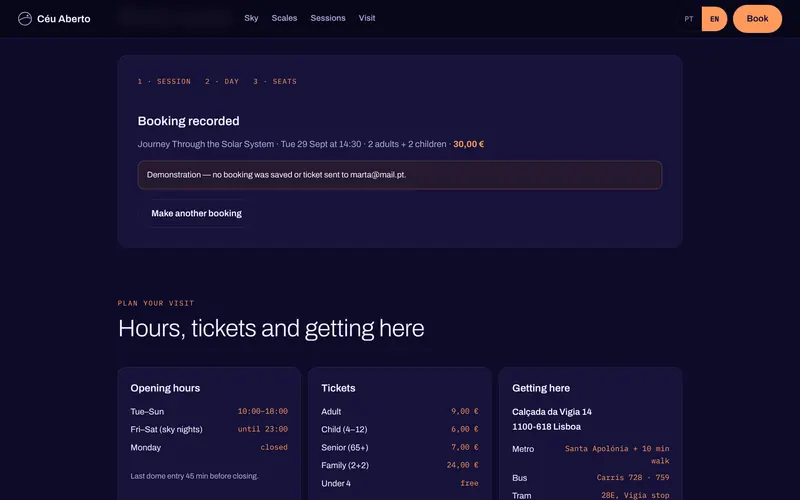
Task: Open the Scales nav item
Action: [284, 18]
